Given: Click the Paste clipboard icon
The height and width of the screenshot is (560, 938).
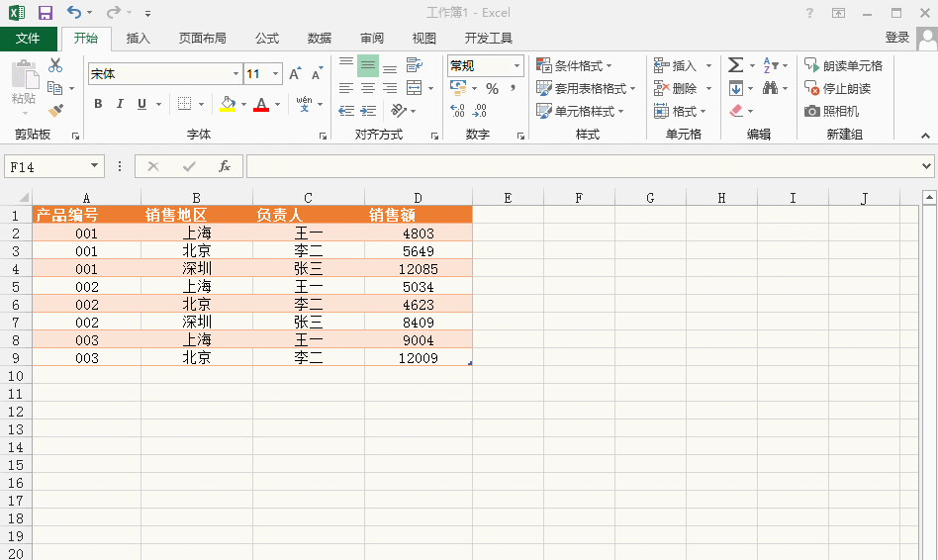Looking at the screenshot, I should coord(25,75).
